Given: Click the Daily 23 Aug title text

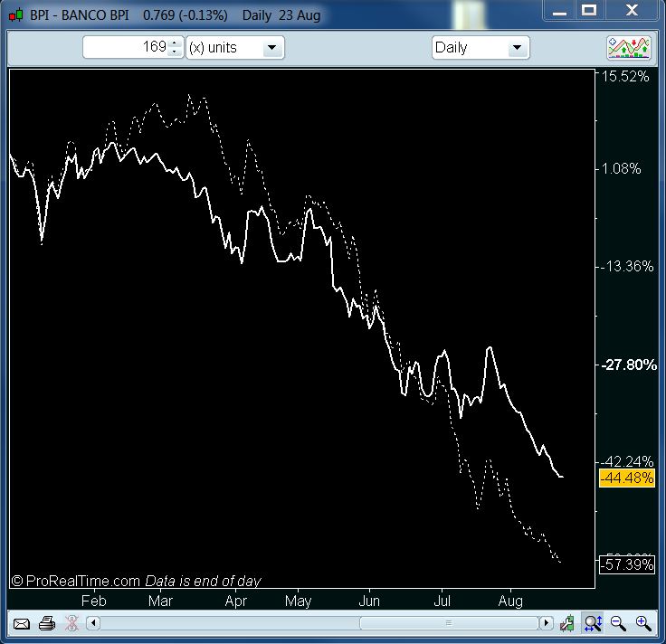Looking at the screenshot, I should pyautogui.click(x=281, y=15).
